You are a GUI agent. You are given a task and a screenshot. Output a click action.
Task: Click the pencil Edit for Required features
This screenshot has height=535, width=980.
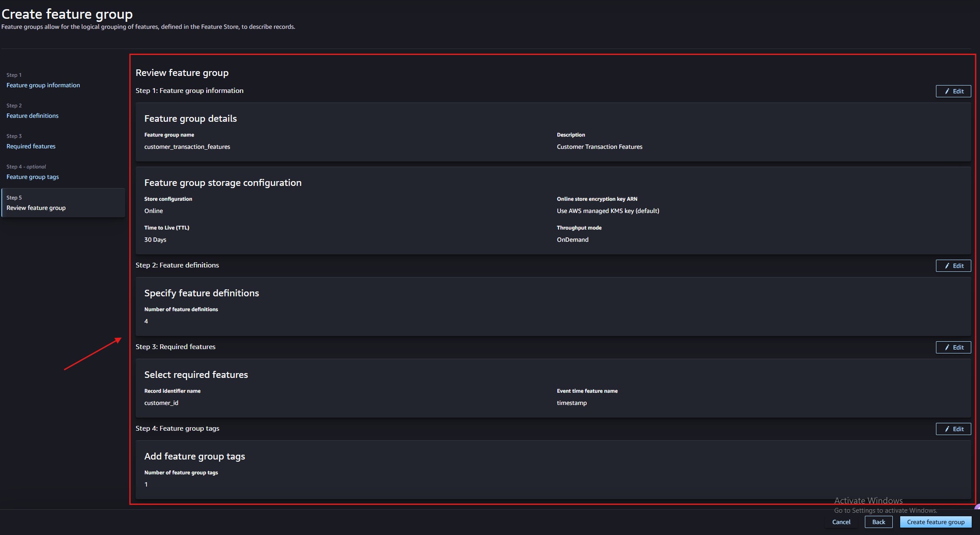point(953,347)
